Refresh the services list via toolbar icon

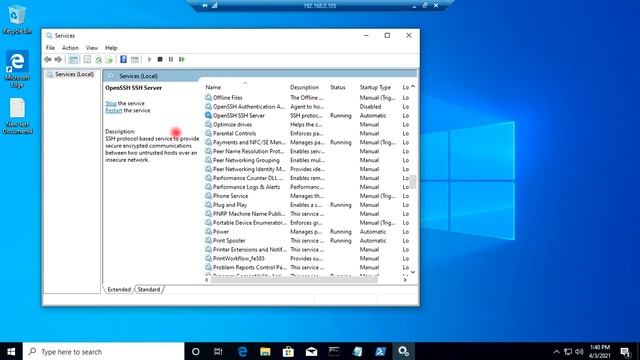[98, 60]
